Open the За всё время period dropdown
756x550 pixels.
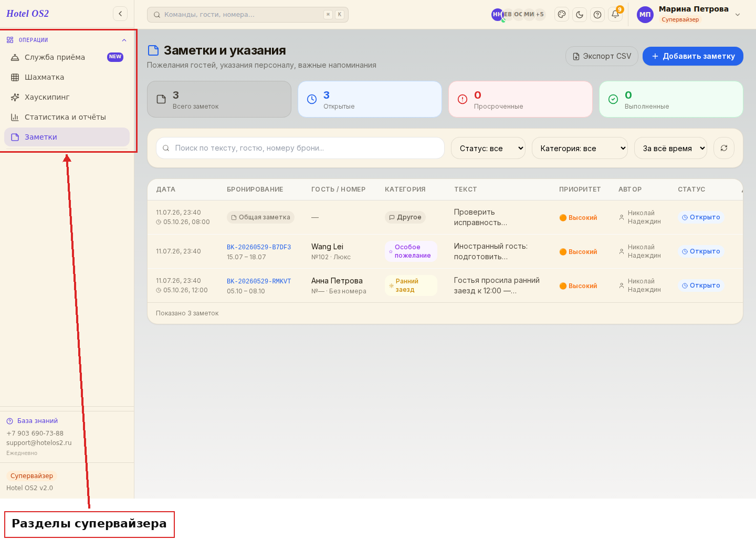(x=670, y=148)
